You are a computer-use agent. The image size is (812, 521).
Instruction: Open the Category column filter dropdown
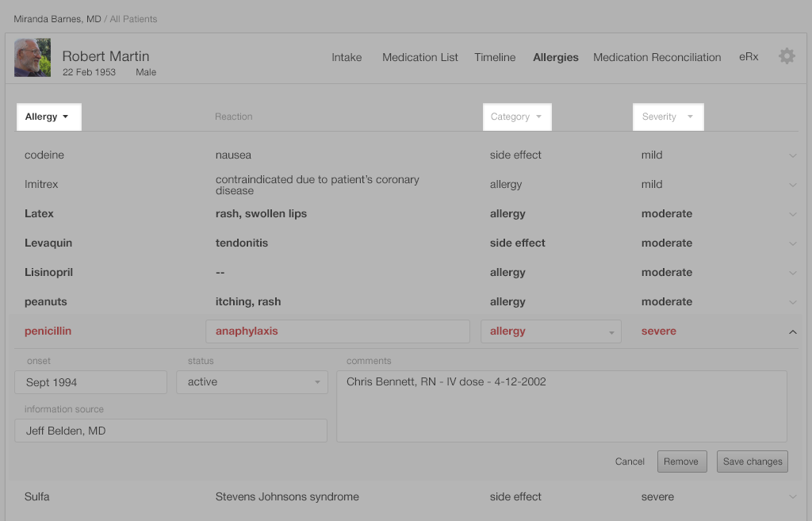(517, 117)
